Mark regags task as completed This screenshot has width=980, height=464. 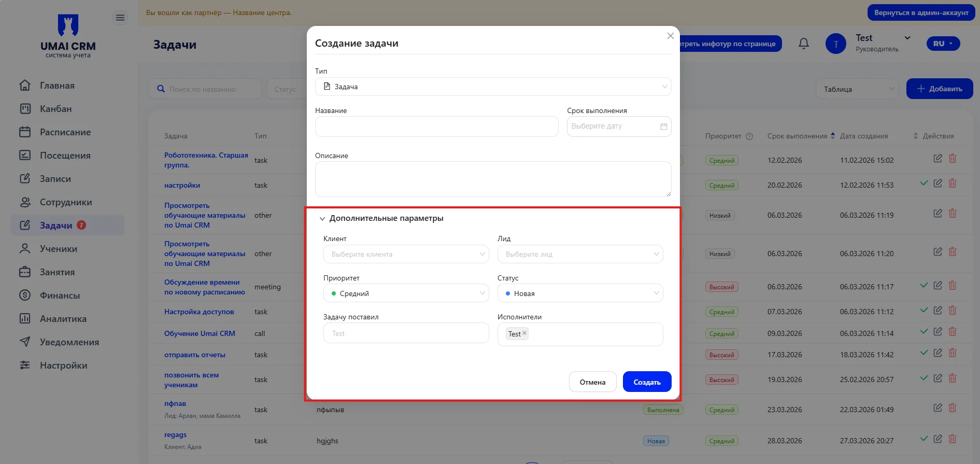[924, 439]
